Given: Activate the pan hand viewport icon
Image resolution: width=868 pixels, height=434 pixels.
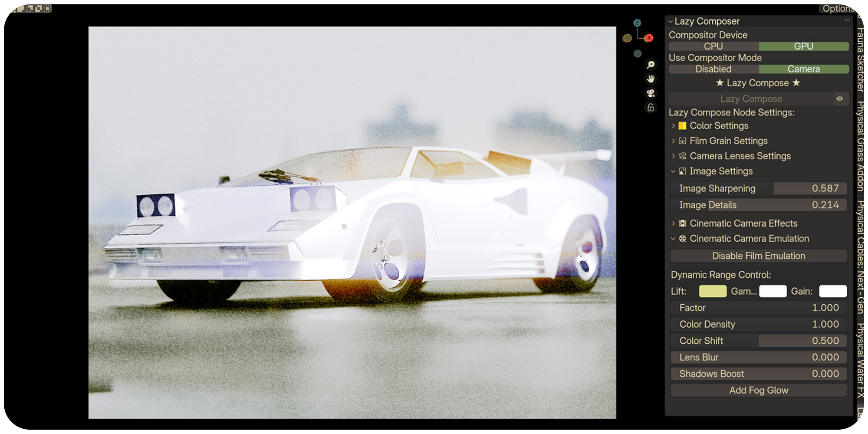Looking at the screenshot, I should point(651,79).
